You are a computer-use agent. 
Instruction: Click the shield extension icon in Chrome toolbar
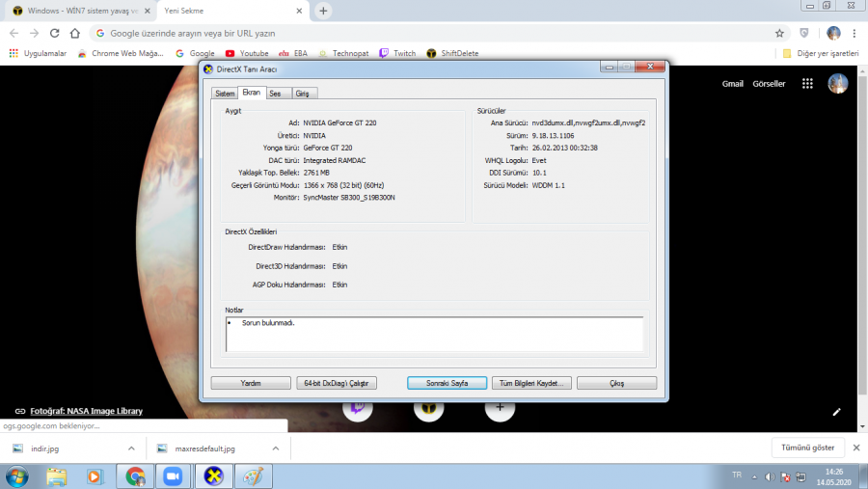coord(804,33)
